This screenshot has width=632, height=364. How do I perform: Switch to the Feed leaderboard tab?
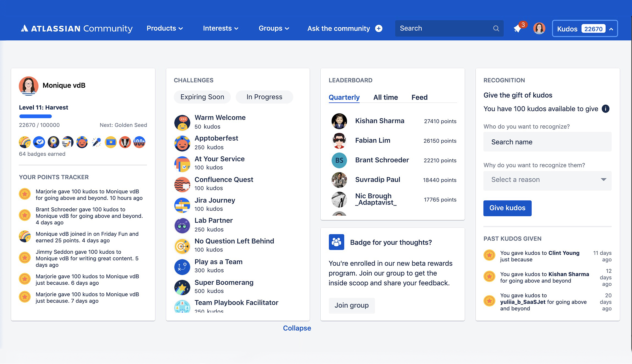pyautogui.click(x=419, y=97)
